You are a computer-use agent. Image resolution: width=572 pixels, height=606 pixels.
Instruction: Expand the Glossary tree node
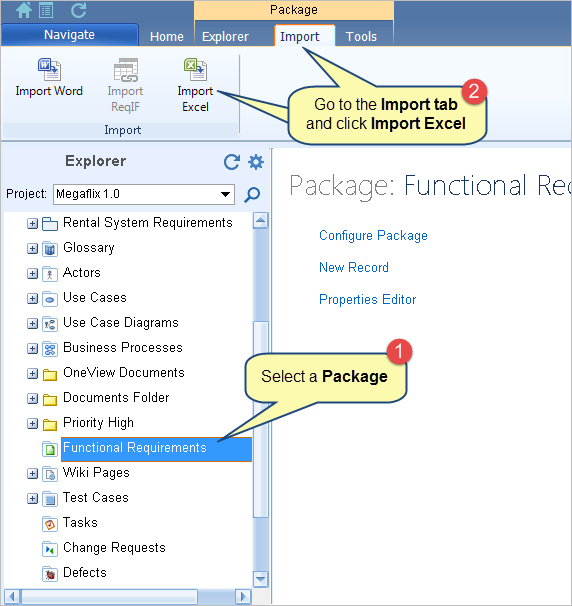[32, 249]
